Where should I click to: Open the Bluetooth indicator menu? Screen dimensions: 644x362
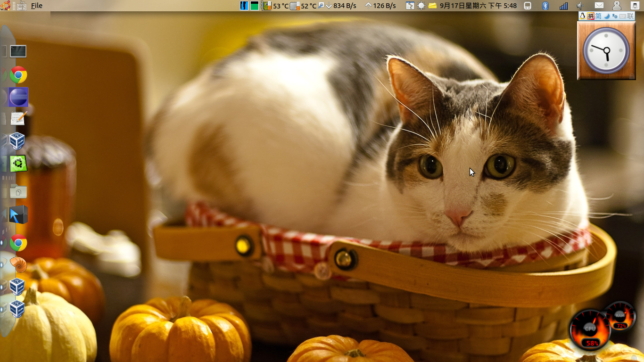point(545,6)
